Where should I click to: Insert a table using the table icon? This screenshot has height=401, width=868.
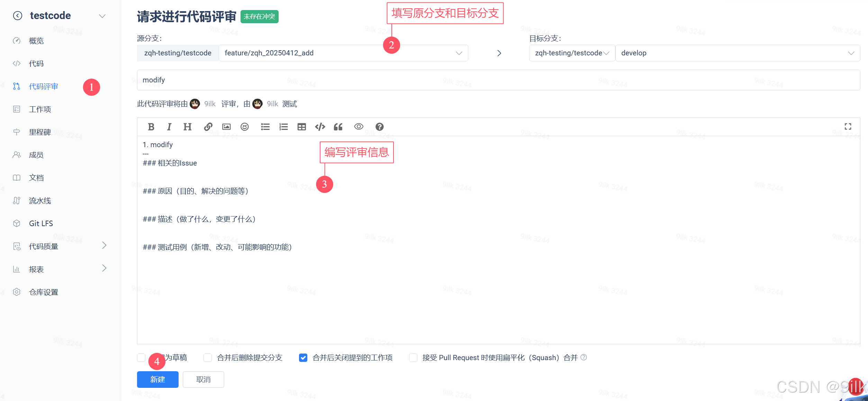click(x=301, y=127)
